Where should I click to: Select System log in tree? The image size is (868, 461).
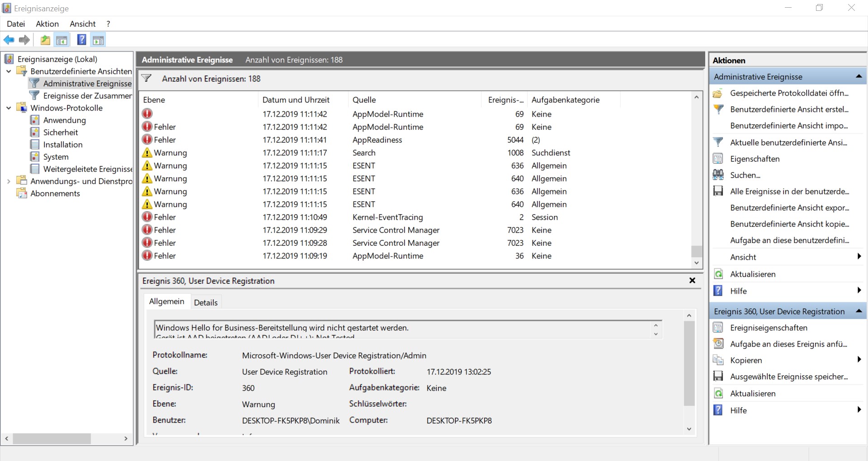coord(56,157)
